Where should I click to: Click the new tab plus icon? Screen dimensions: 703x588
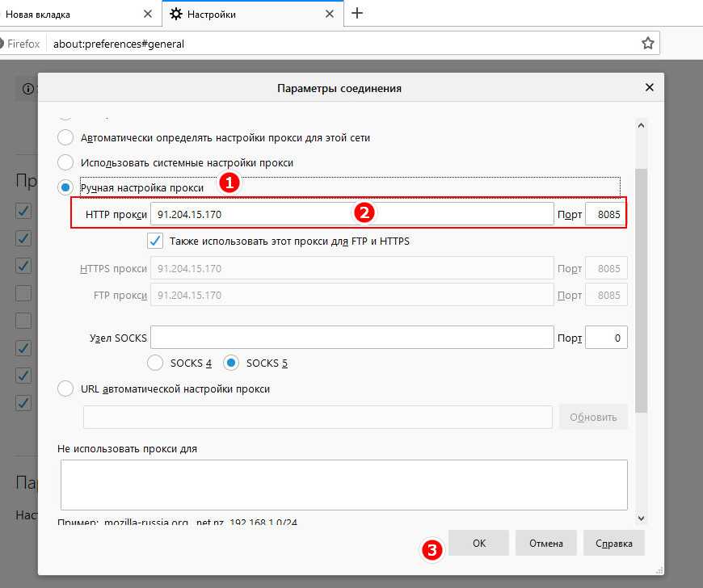(x=357, y=14)
